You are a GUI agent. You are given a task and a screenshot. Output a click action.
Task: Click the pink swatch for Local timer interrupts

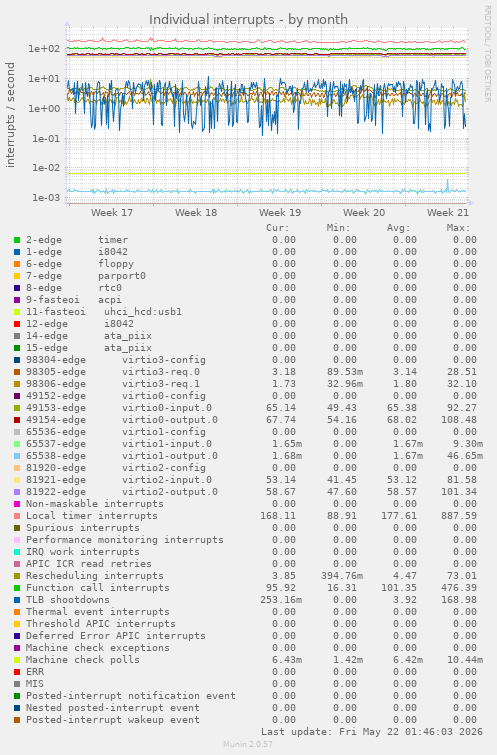pos(17,516)
